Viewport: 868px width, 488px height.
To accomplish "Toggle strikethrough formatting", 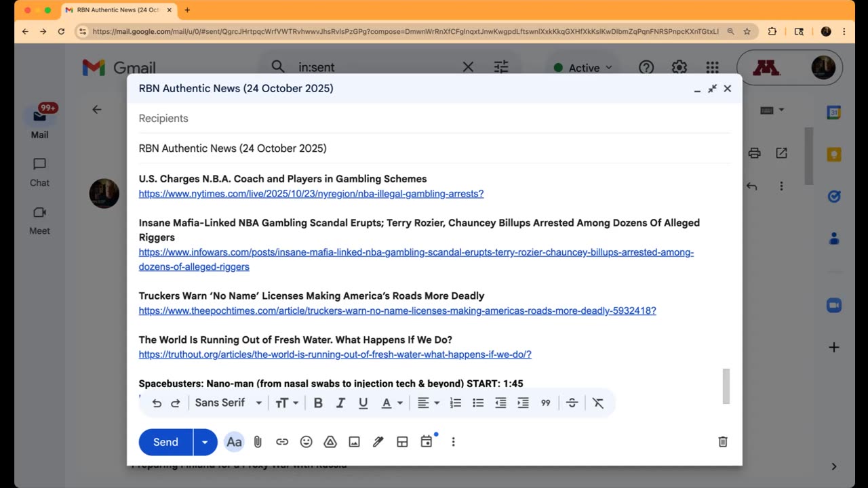I will point(572,403).
